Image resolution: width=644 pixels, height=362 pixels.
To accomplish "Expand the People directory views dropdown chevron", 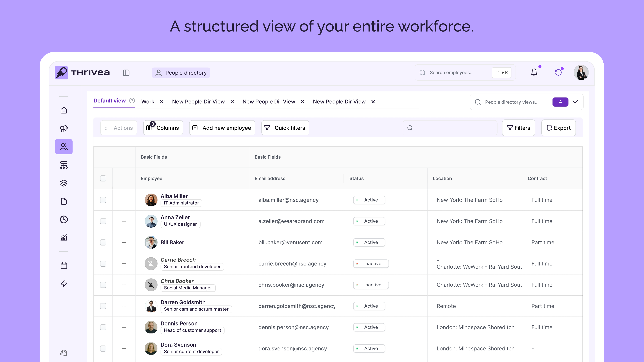I will pyautogui.click(x=575, y=102).
